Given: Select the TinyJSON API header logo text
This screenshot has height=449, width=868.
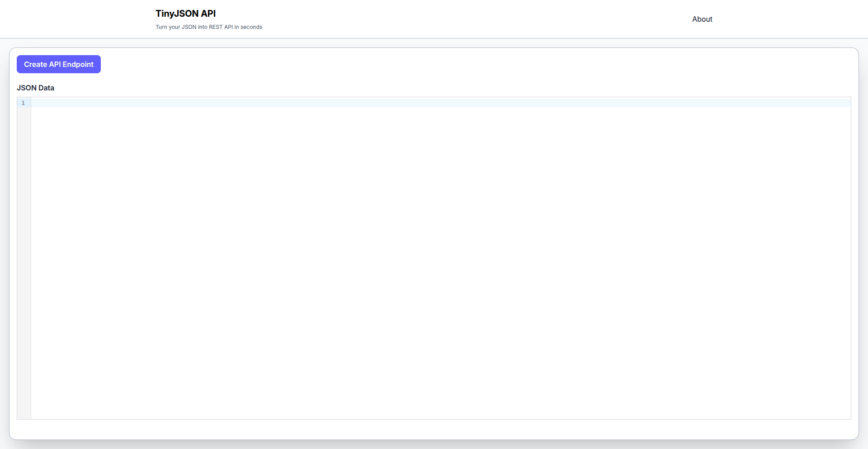Looking at the screenshot, I should [186, 14].
